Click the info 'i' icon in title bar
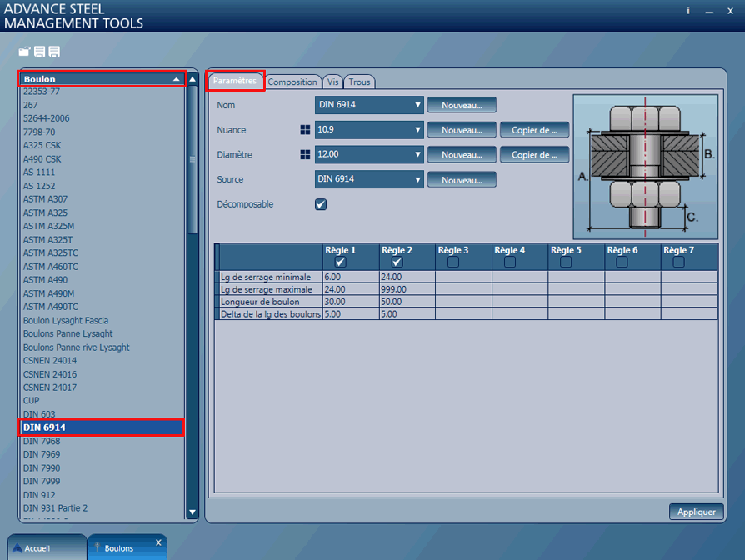Viewport: 745px width, 560px height. (688, 11)
